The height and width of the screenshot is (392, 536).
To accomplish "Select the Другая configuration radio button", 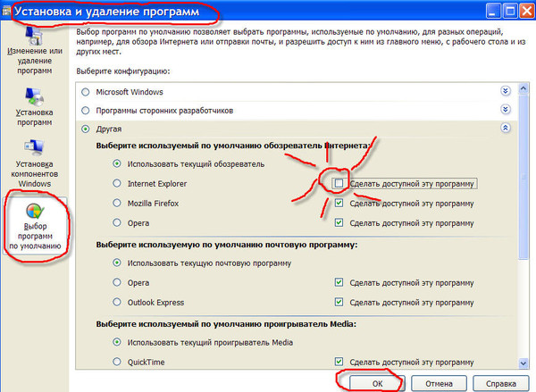I will [x=86, y=129].
